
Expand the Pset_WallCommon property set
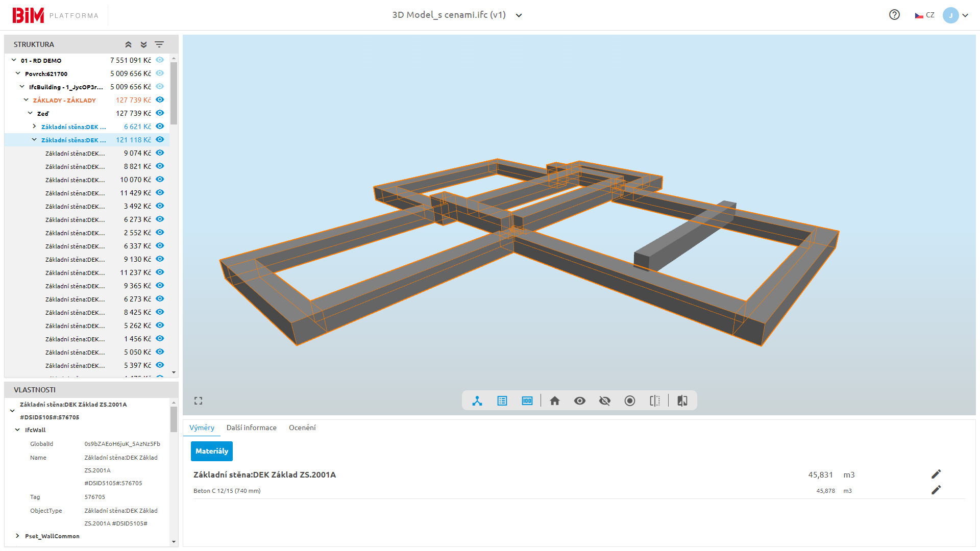coord(17,536)
